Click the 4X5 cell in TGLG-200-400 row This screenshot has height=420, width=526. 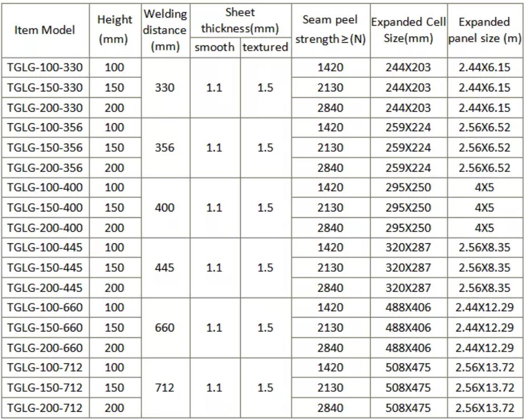coord(485,228)
